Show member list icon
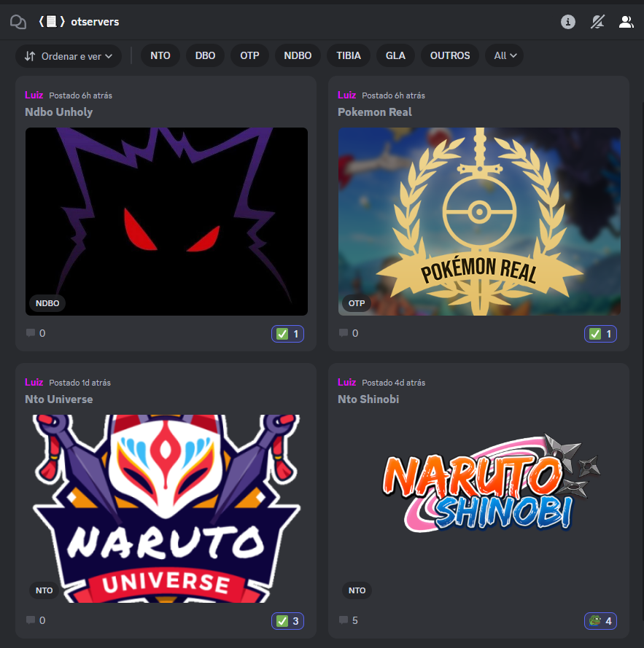The width and height of the screenshot is (644, 648). (x=626, y=21)
